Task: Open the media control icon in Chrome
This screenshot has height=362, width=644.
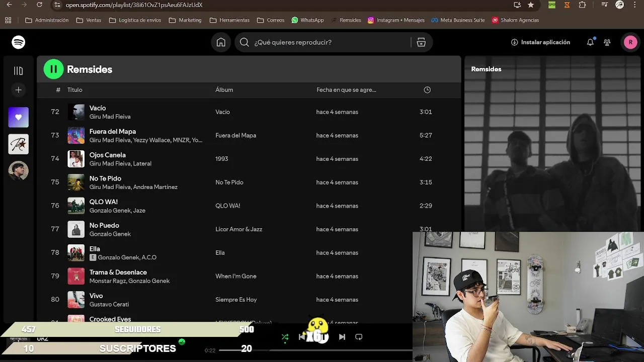Action: click(605, 5)
